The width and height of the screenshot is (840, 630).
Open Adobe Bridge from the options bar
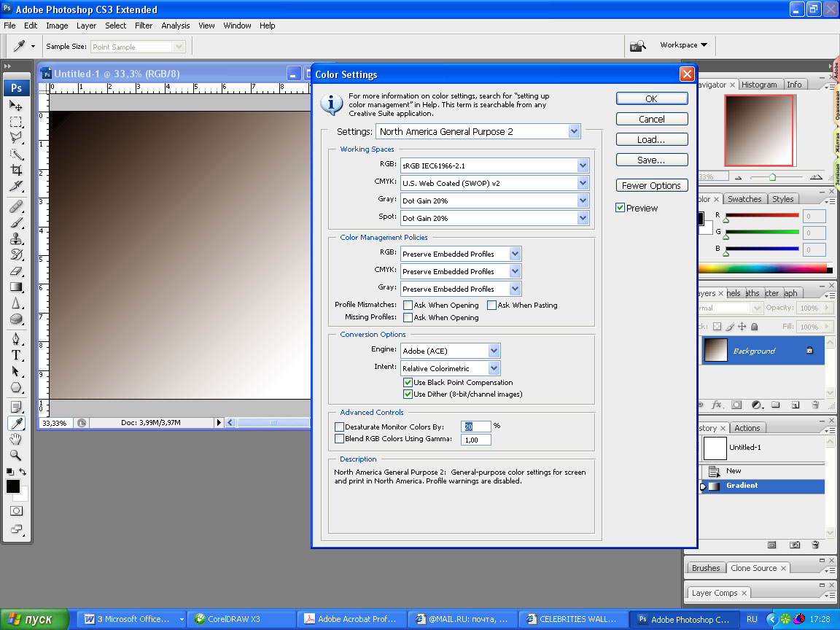pos(637,45)
